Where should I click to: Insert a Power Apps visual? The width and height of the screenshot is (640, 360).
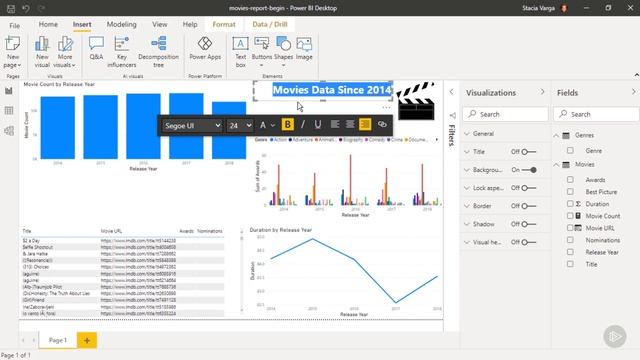pyautogui.click(x=205, y=49)
